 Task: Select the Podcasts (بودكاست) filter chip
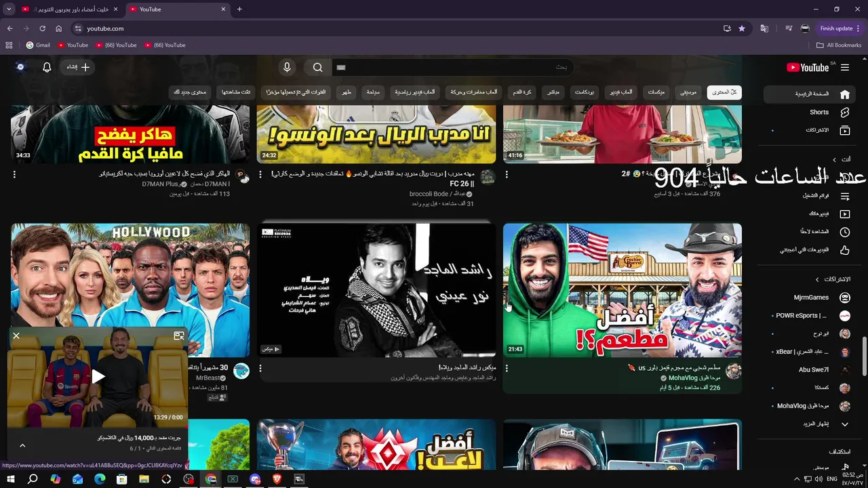pos(585,92)
